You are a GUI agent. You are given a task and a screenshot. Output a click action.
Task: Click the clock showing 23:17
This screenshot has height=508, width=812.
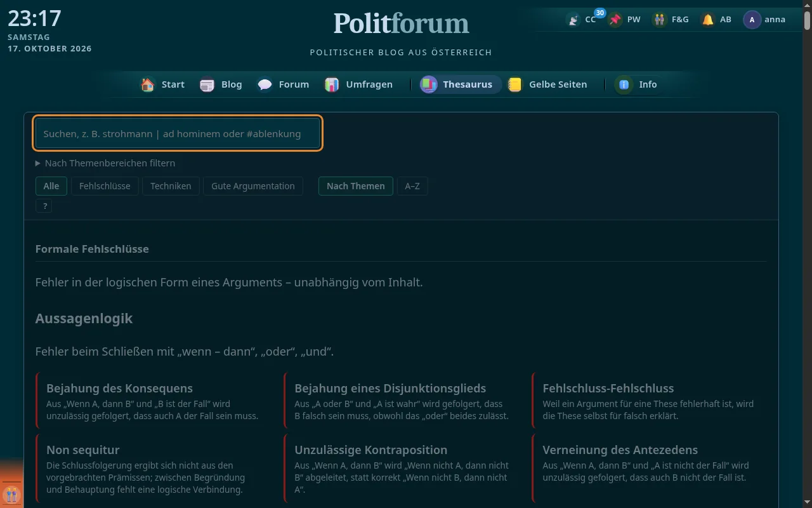point(34,18)
